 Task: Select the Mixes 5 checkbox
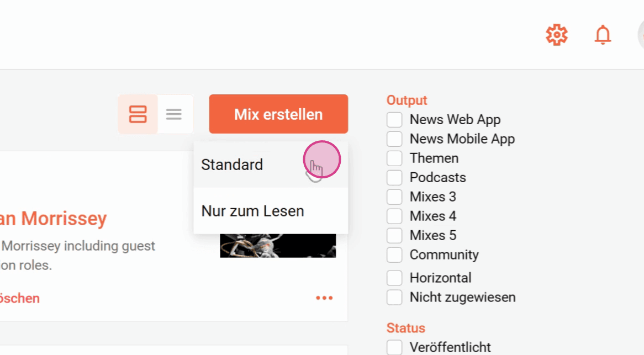(x=394, y=236)
